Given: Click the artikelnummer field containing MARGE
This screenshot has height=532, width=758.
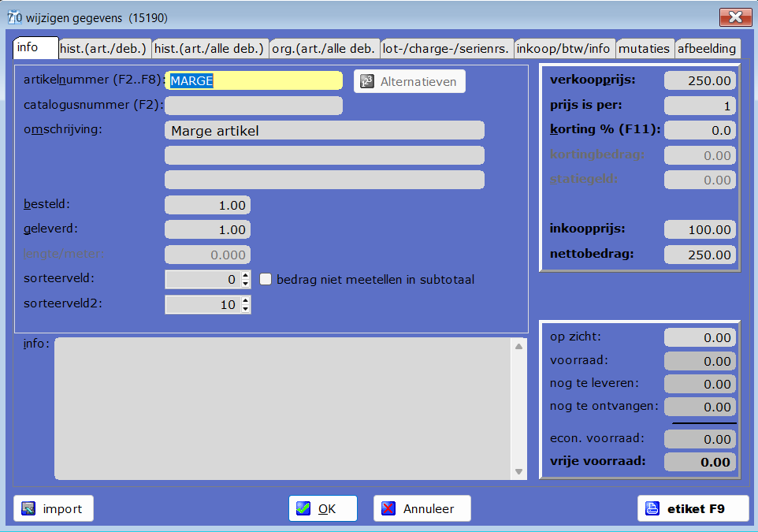Looking at the screenshot, I should click(254, 80).
